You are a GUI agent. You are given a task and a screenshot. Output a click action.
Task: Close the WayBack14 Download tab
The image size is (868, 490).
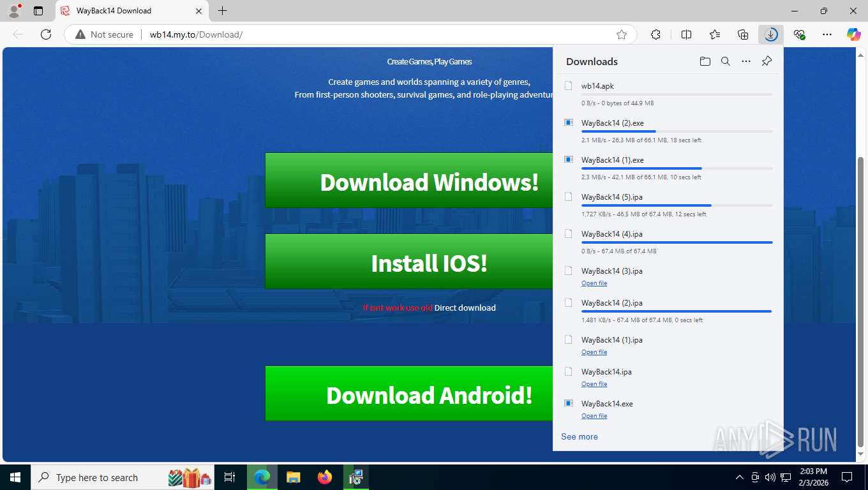[x=198, y=11]
